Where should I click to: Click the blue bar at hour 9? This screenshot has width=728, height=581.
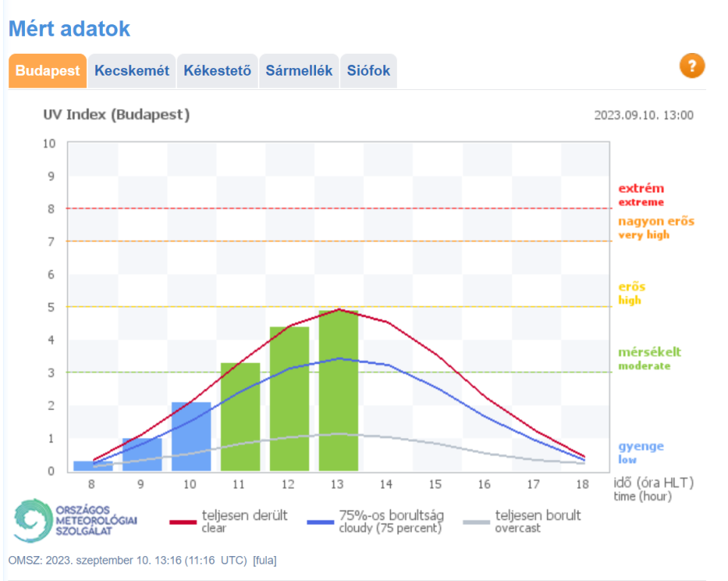(x=142, y=455)
